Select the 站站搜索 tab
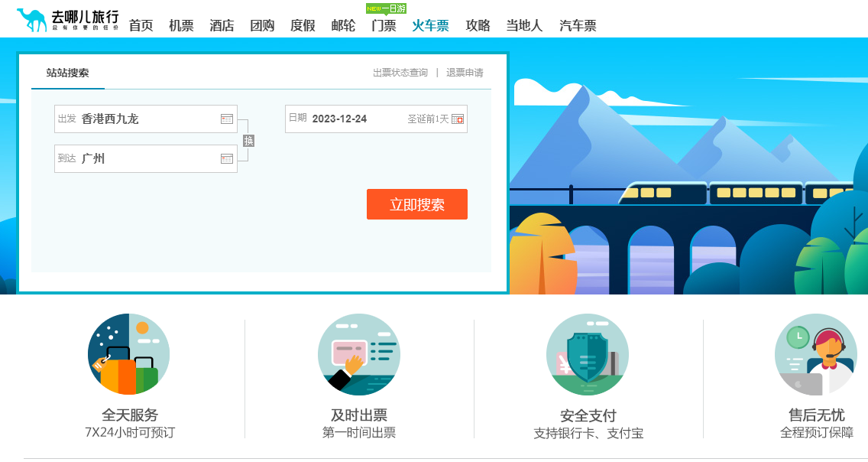Viewport: 868px width, 462px height. point(67,73)
